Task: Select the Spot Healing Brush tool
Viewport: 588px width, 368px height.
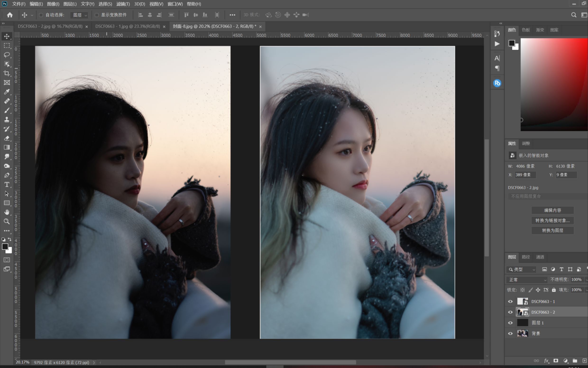Action: click(x=7, y=101)
